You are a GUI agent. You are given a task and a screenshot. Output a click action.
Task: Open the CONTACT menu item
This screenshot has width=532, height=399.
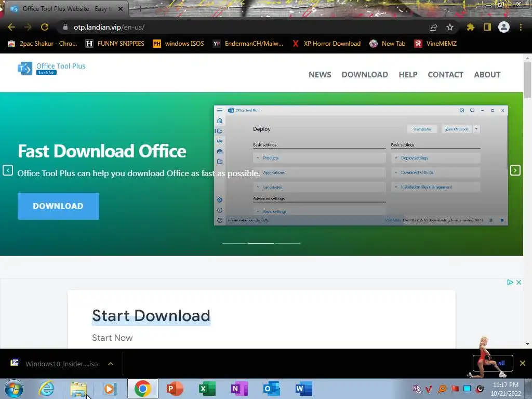[445, 75]
